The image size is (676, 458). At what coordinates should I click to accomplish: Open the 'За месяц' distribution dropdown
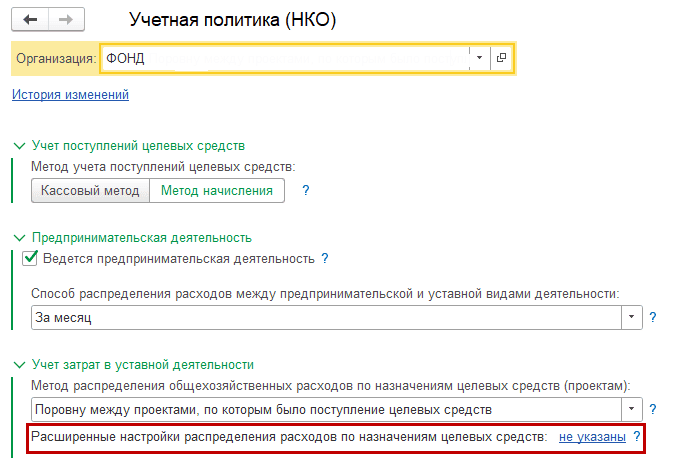[632, 318]
